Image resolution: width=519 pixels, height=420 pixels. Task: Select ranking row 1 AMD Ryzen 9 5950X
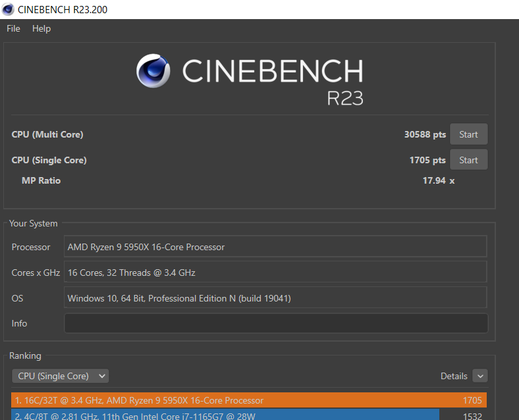[249, 400]
